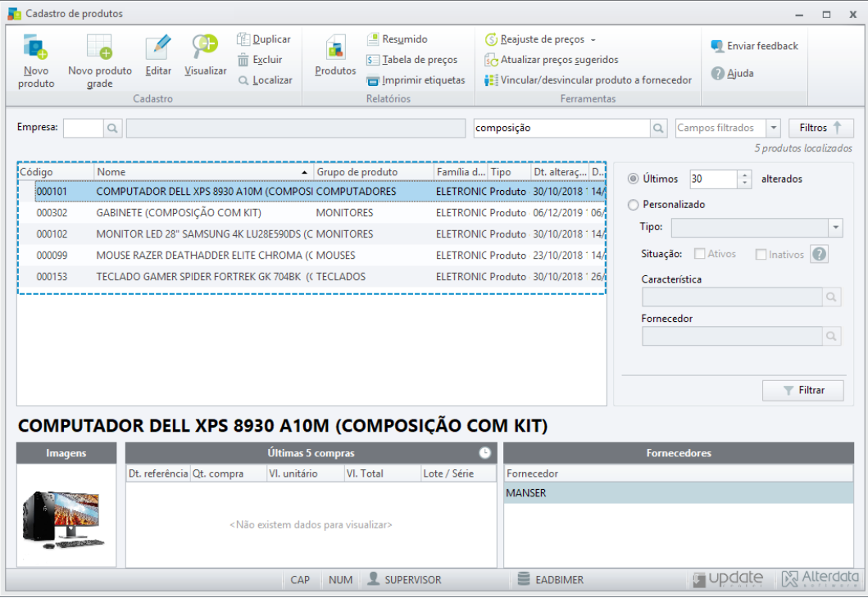Toggle the Filtros panel button
This screenshot has height=598, width=868.
coord(821,128)
